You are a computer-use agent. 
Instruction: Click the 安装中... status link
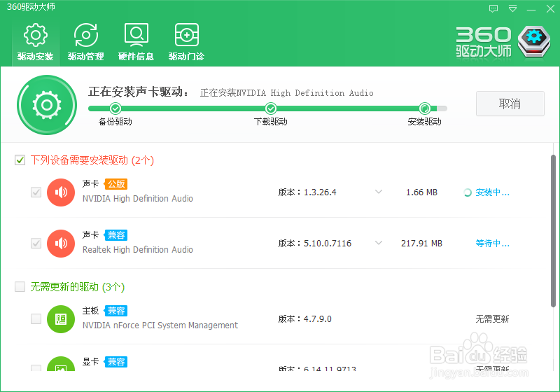tap(493, 192)
